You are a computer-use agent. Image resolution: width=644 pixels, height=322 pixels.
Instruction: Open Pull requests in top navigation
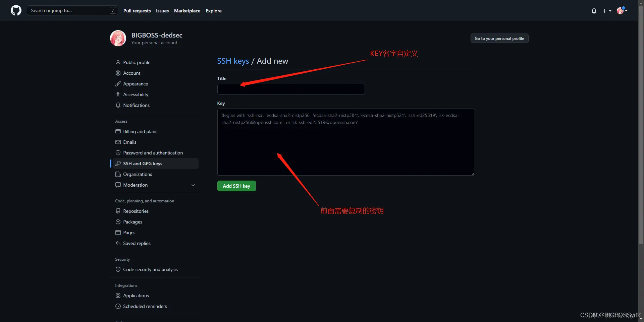pos(137,11)
